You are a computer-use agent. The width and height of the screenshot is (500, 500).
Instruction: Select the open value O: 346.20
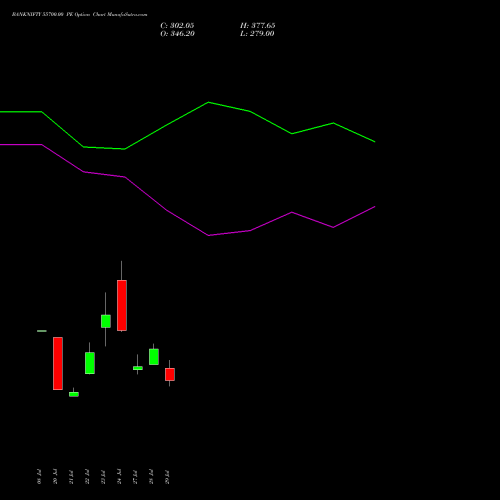(x=177, y=34)
